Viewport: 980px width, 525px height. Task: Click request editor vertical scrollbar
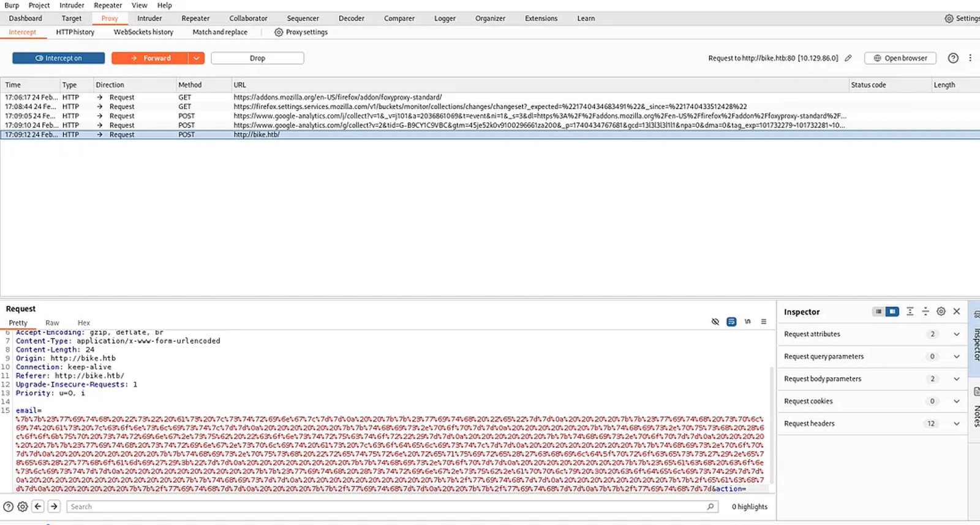(x=772, y=426)
